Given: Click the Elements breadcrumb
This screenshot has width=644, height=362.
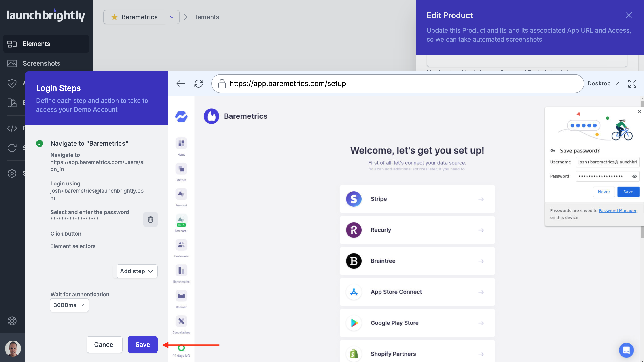Looking at the screenshot, I should coord(205,17).
